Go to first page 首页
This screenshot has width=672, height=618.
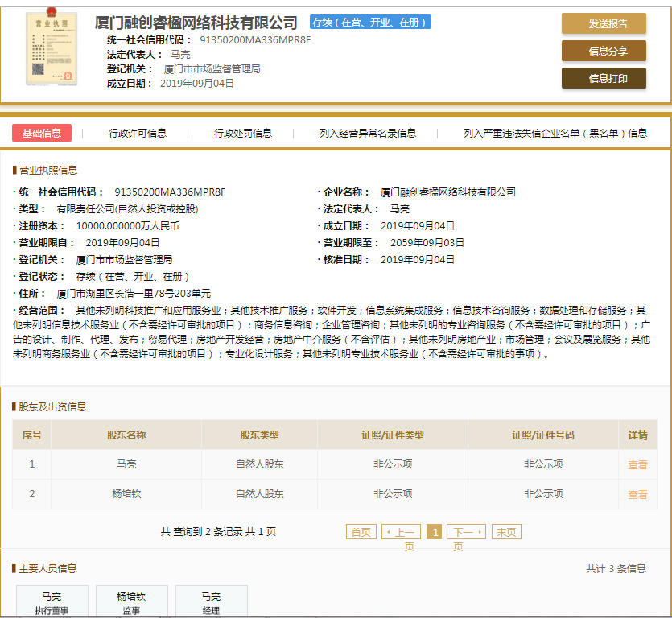pos(361,532)
